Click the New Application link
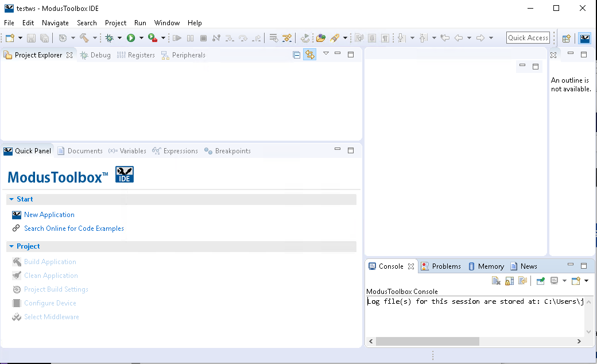 [x=49, y=215]
